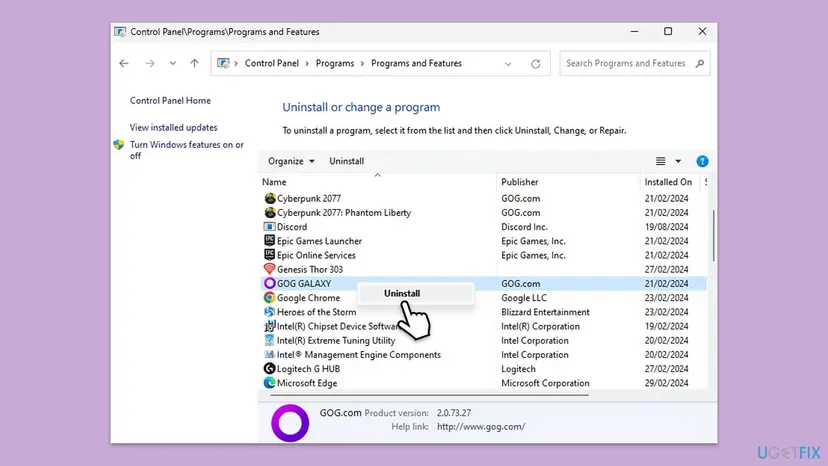Expand the address bar history dropdown
828x466 pixels.
(x=508, y=64)
